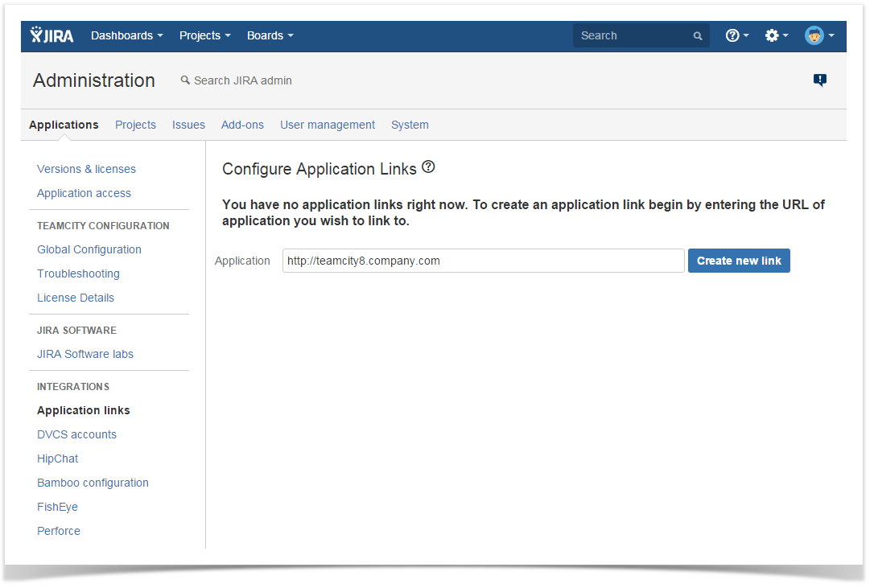Screen dimensions: 874x588
Task: Open Versions & licenses link
Action: (86, 169)
